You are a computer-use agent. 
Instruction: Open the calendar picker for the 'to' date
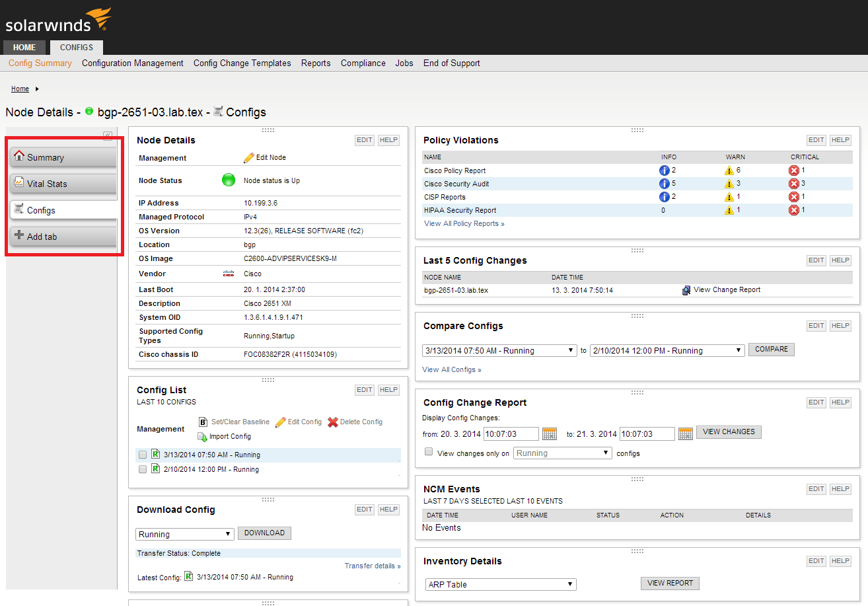686,434
